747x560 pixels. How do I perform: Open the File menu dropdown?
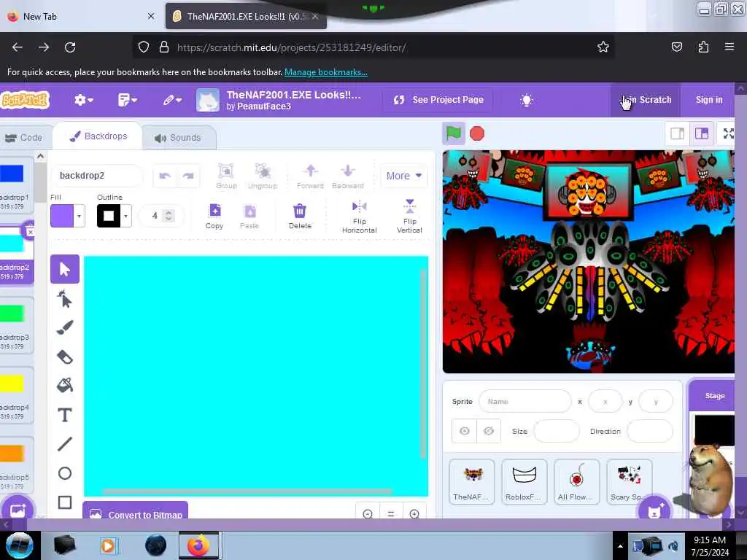(x=127, y=100)
